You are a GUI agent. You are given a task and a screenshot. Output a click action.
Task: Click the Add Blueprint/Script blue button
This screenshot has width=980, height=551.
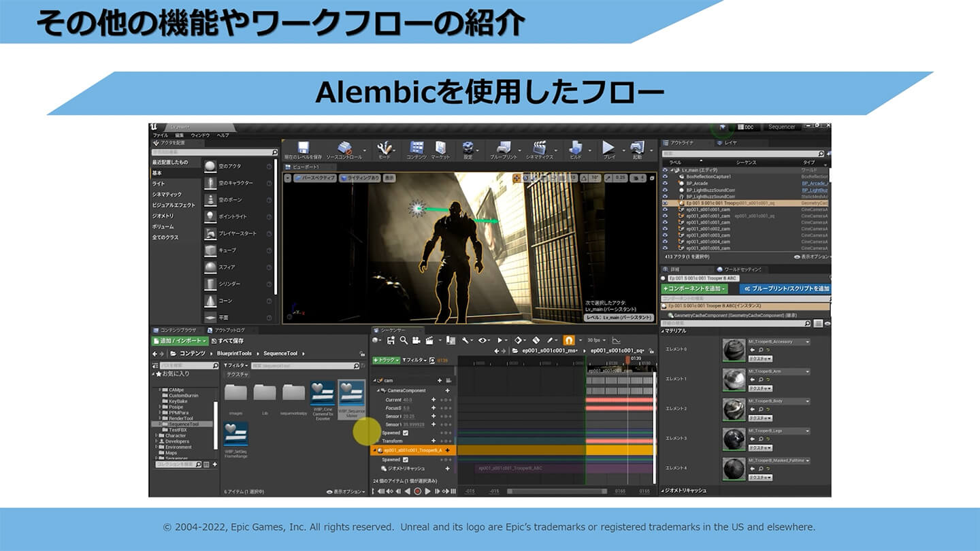[x=785, y=288]
